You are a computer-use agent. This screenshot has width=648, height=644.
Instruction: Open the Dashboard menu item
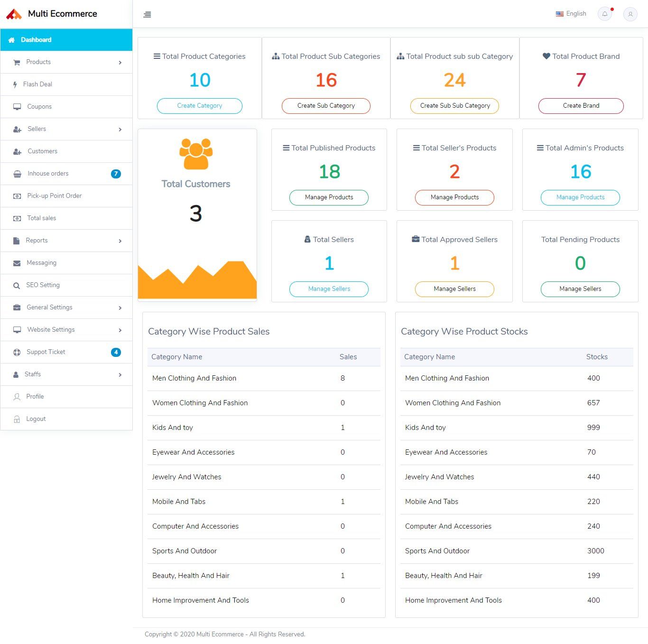[x=66, y=40]
